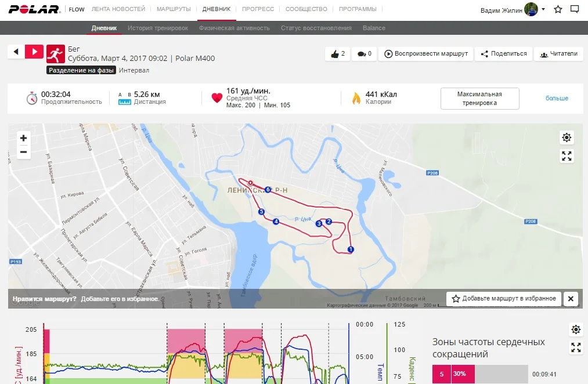Open ПРОГРЕСС menu
Image resolution: width=588 pixels, height=384 pixels.
pyautogui.click(x=258, y=9)
